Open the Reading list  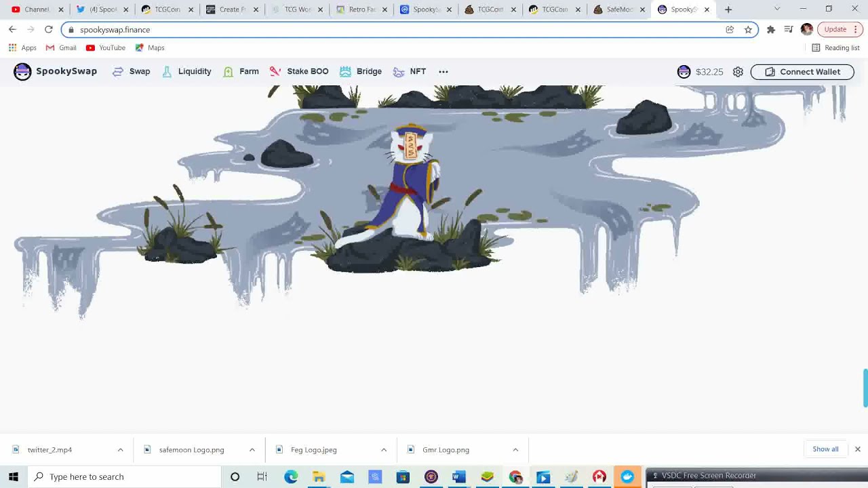pyautogui.click(x=835, y=48)
